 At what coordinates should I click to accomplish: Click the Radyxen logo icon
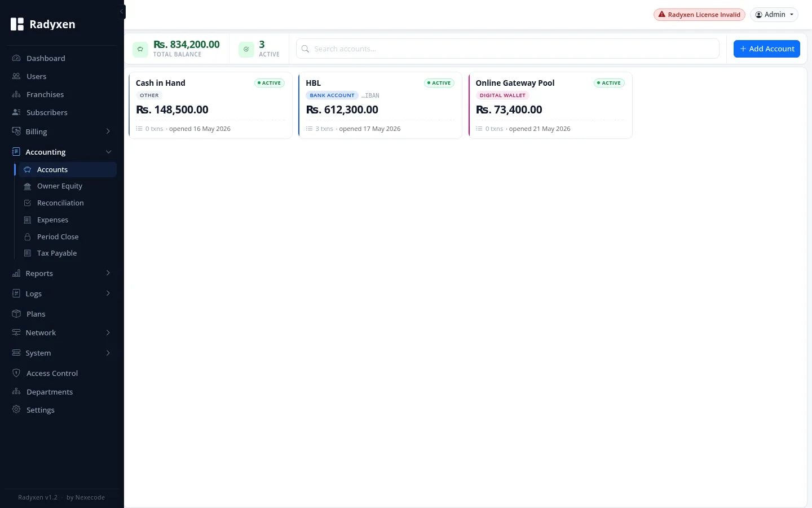point(17,24)
